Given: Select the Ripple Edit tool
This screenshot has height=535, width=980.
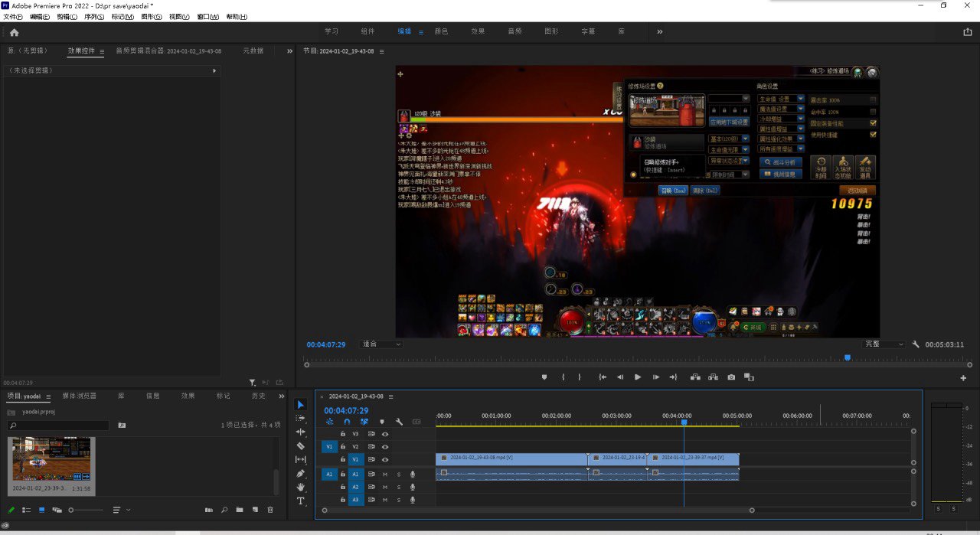Looking at the screenshot, I should (301, 432).
